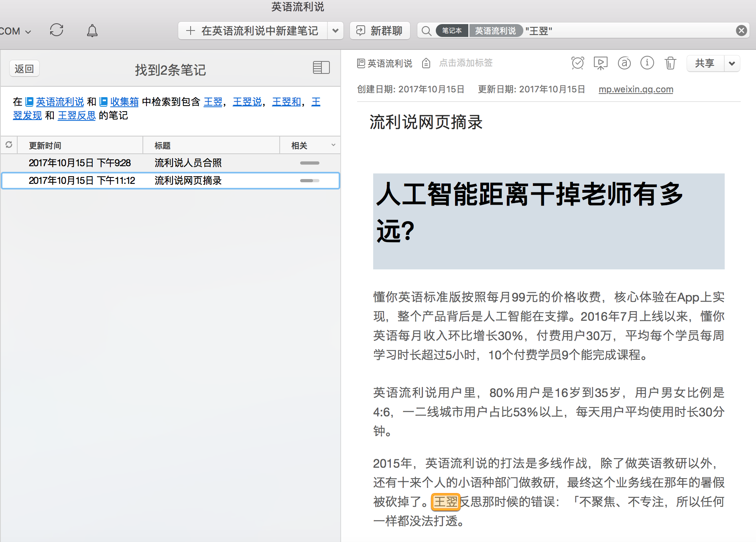The image size is (756, 542).
Task: Click the tag icon beside add-tag field
Action: pos(426,63)
